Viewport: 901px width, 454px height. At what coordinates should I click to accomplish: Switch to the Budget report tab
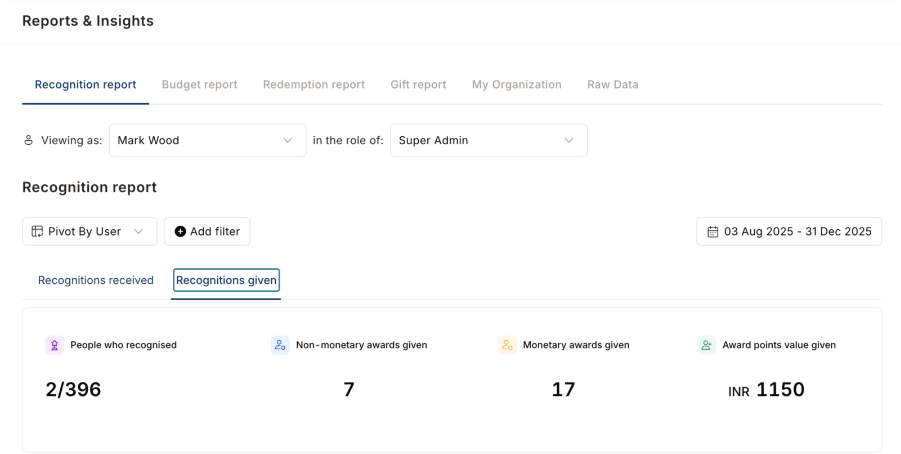pos(199,84)
